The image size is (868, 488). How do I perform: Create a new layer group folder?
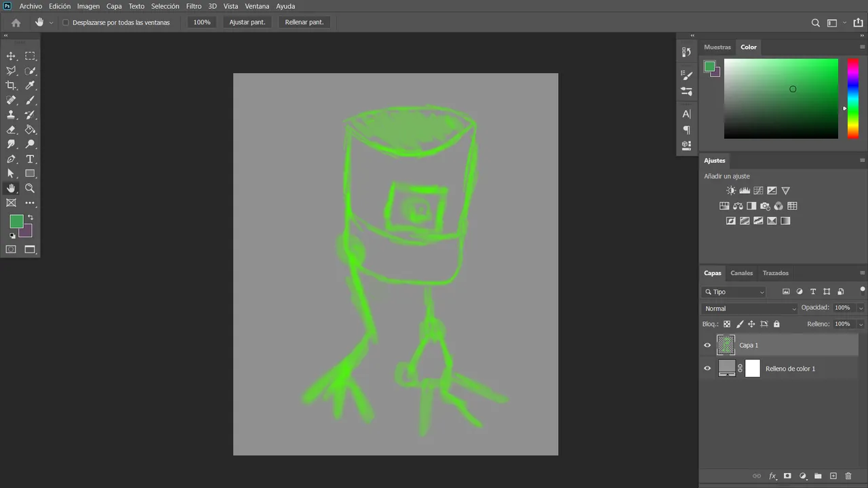pyautogui.click(x=818, y=476)
